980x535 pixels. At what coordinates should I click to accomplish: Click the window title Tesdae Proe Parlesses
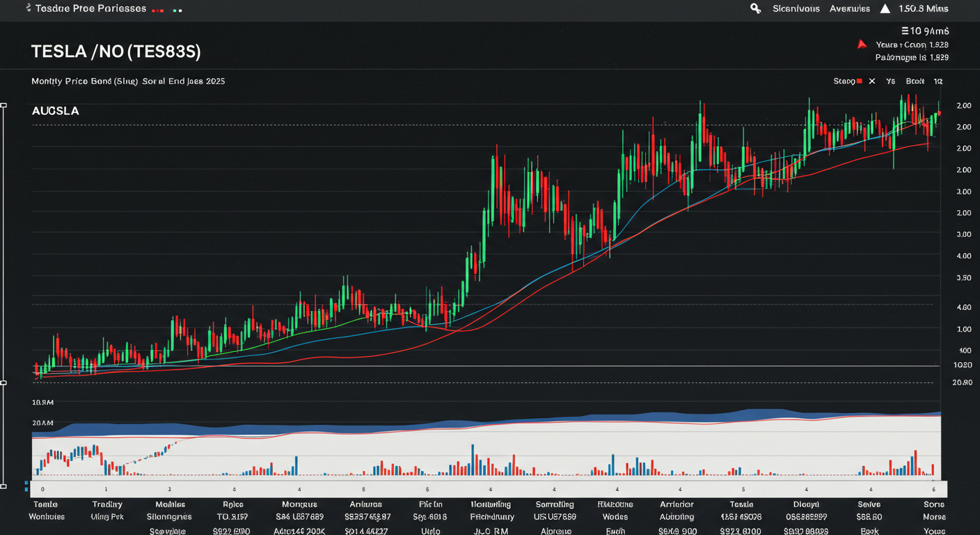click(x=90, y=8)
